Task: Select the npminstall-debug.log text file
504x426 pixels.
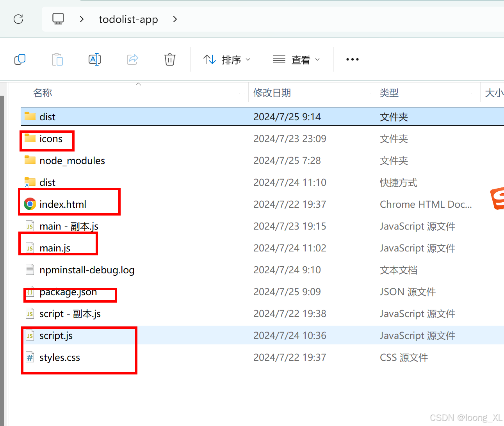Action: pos(87,270)
